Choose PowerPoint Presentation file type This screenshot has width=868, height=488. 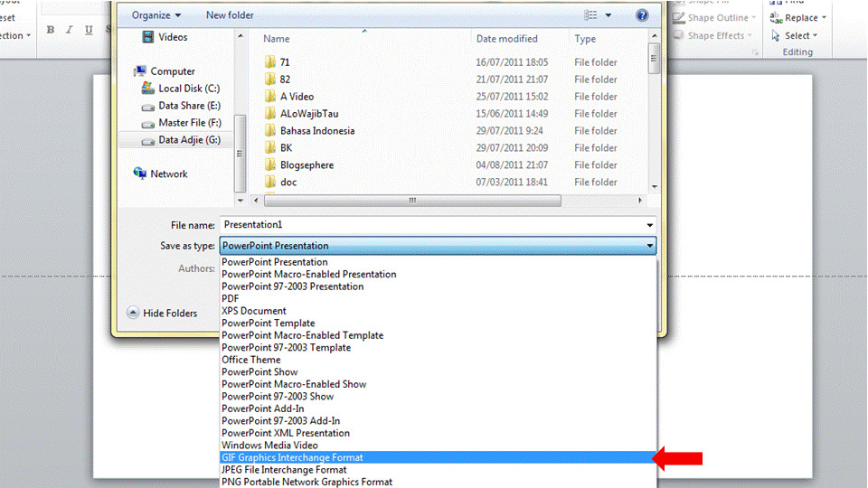[438, 262]
